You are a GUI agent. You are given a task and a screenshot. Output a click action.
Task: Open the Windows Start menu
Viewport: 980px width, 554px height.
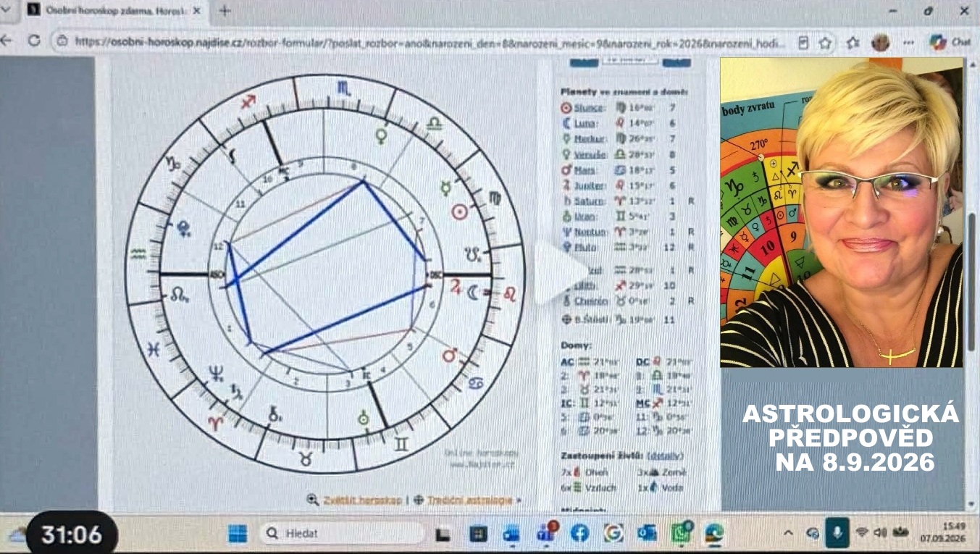(238, 534)
